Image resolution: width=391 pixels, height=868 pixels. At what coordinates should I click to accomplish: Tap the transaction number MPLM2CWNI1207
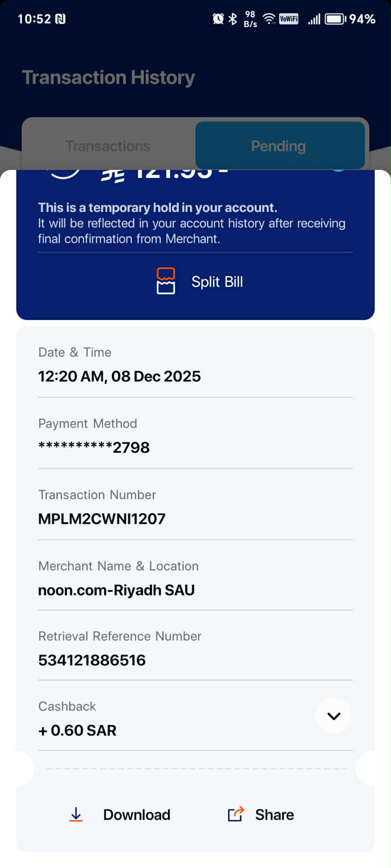pos(102,519)
